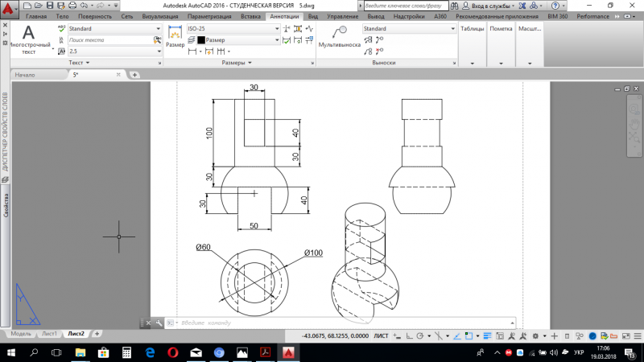644x362 pixels.
Task: Click the status bar customization menu icon
Action: pos(638,335)
